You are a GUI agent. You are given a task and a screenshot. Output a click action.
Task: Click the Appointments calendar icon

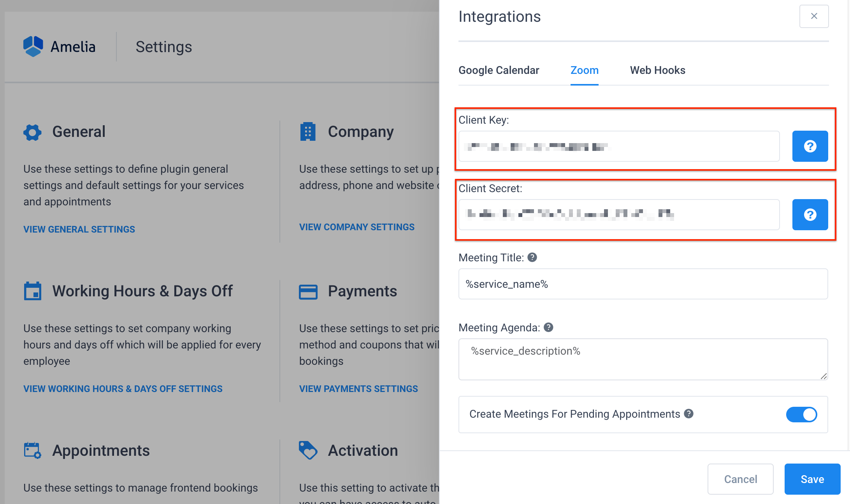tap(32, 451)
